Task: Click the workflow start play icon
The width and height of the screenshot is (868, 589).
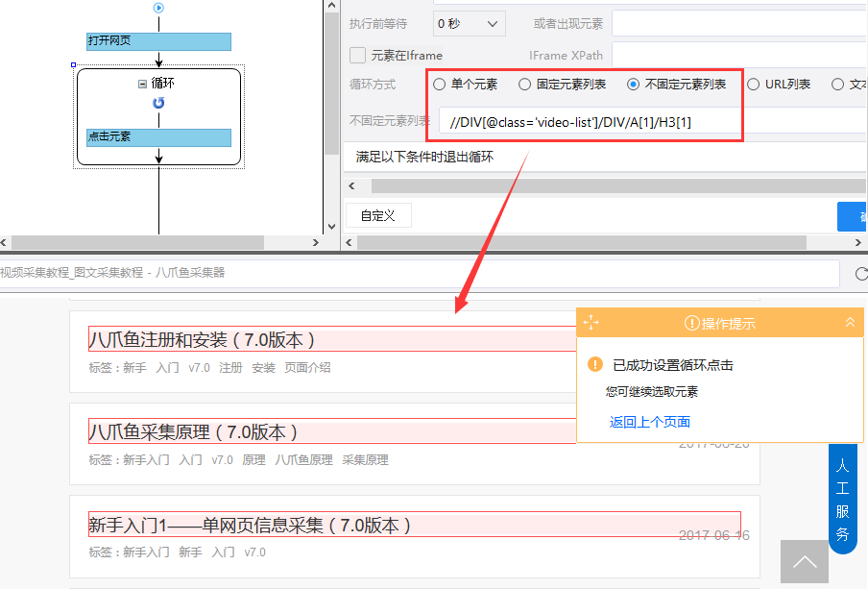Action: [x=158, y=8]
